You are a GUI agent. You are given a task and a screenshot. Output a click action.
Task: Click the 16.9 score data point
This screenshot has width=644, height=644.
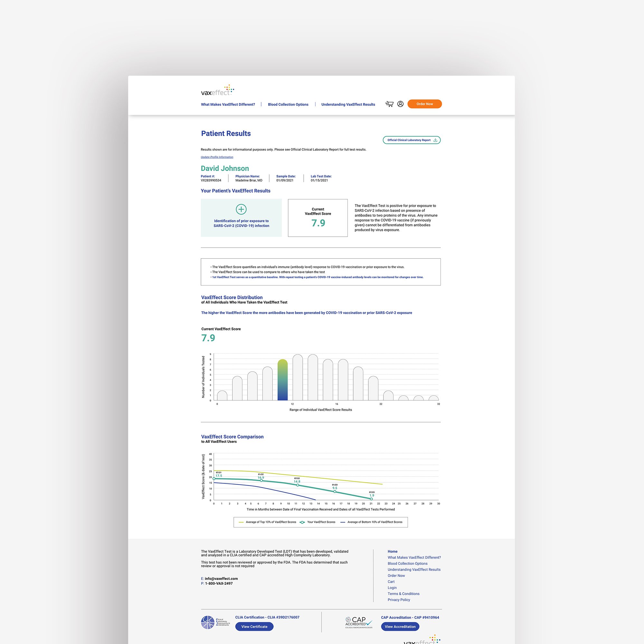pos(261,481)
